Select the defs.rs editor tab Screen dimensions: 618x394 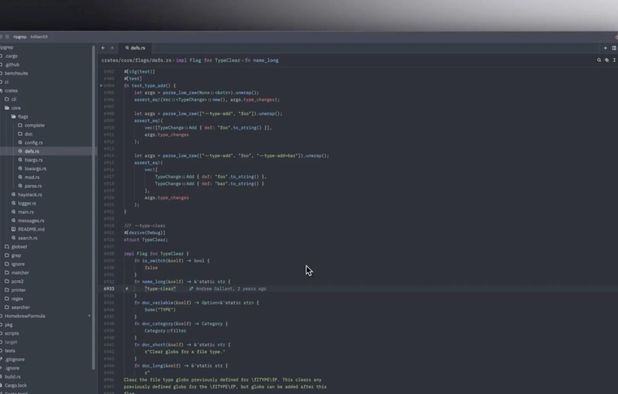(x=135, y=48)
